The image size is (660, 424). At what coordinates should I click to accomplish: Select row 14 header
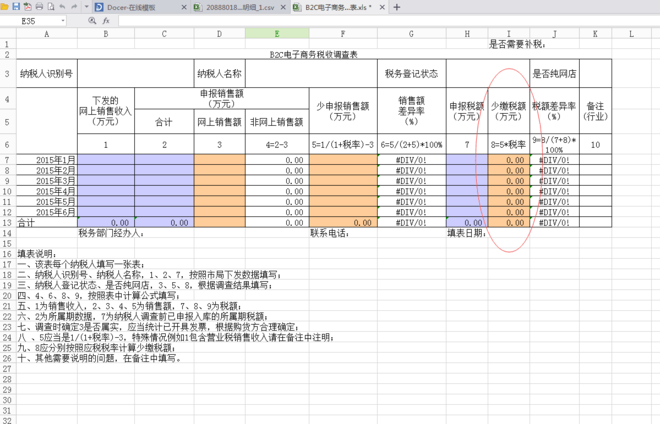pos(7,233)
